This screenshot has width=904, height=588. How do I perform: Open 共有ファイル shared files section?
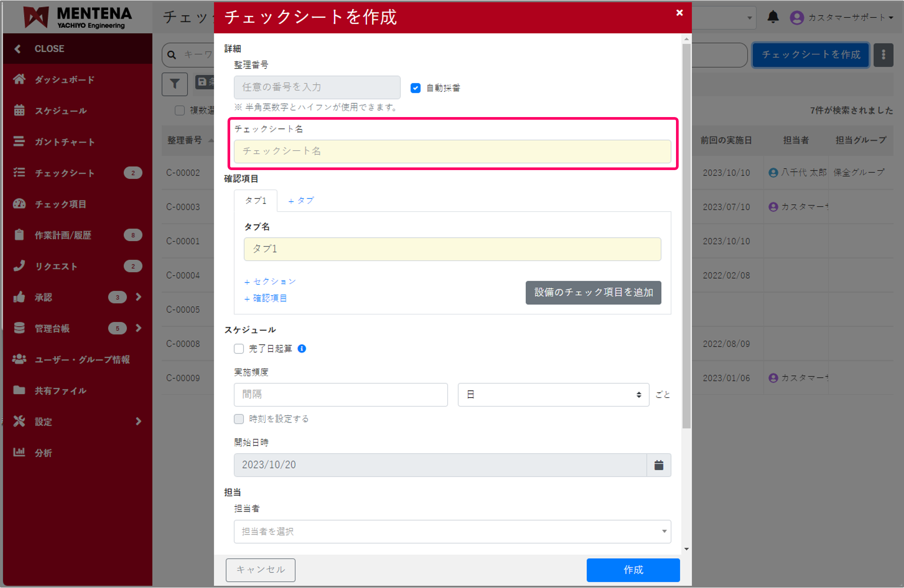tap(61, 391)
